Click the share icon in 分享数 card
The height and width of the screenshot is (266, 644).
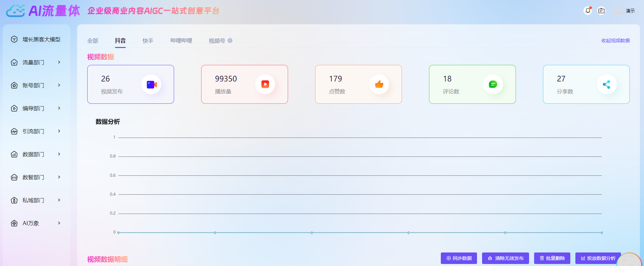click(x=607, y=84)
